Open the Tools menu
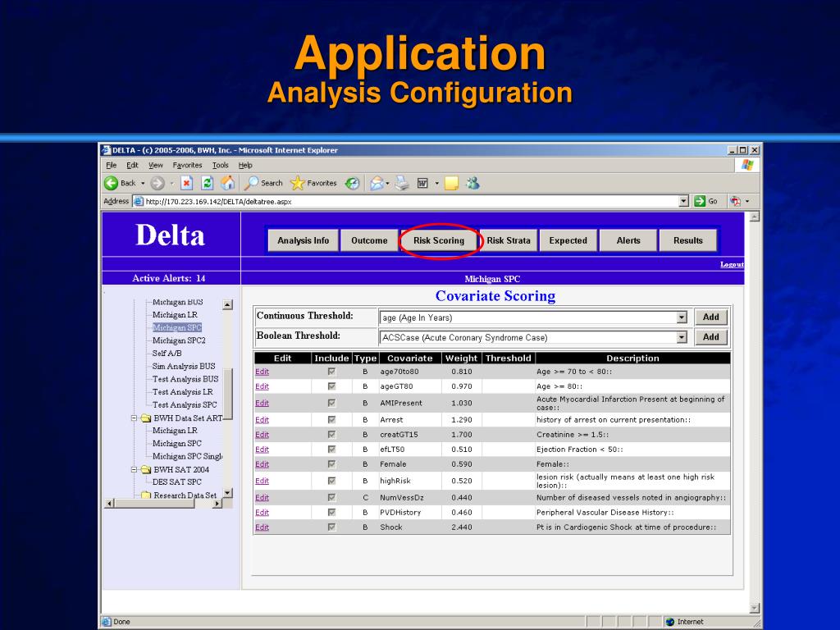This screenshot has height=630, width=840. pyautogui.click(x=220, y=165)
